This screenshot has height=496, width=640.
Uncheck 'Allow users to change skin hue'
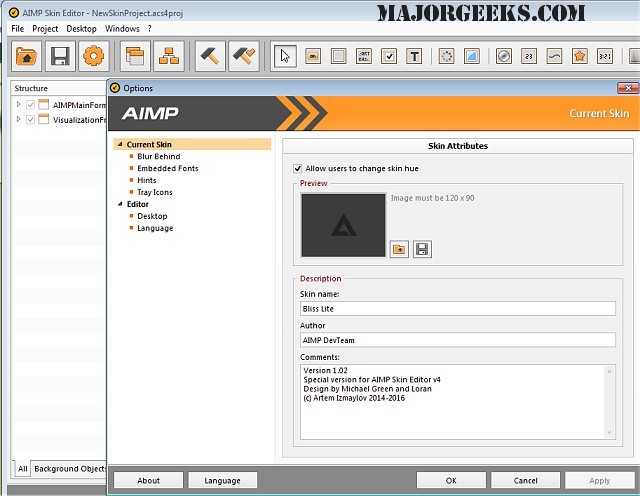(298, 169)
